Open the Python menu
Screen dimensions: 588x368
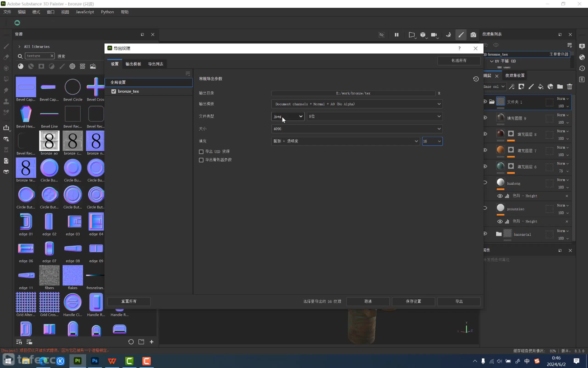[x=107, y=12]
